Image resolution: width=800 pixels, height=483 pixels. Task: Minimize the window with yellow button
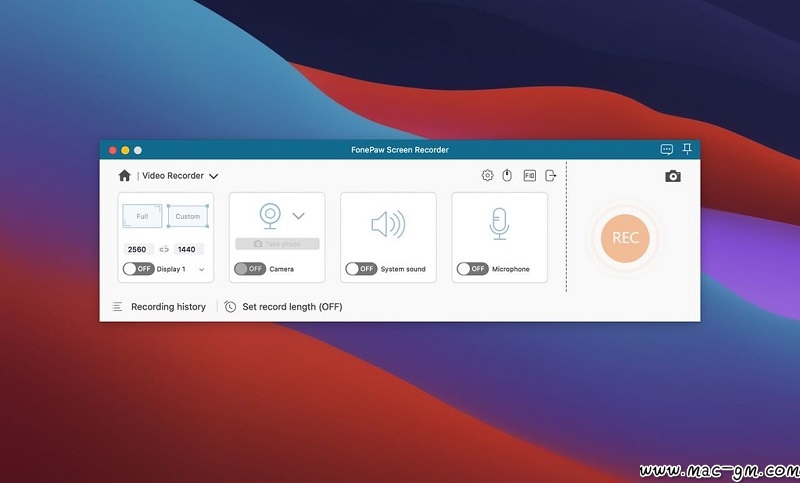point(125,150)
